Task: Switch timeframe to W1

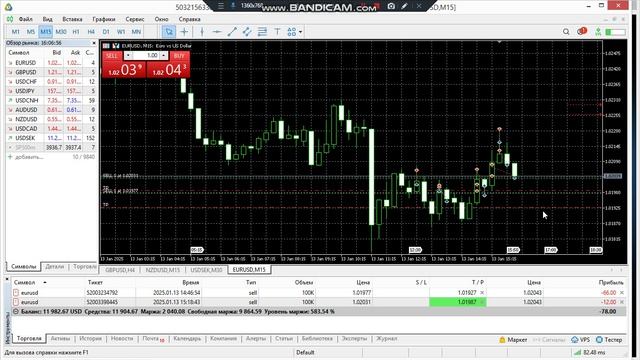Action: 121,32
